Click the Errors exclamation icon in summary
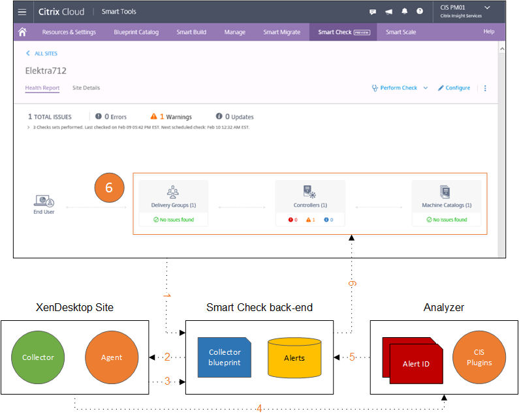 (x=99, y=116)
